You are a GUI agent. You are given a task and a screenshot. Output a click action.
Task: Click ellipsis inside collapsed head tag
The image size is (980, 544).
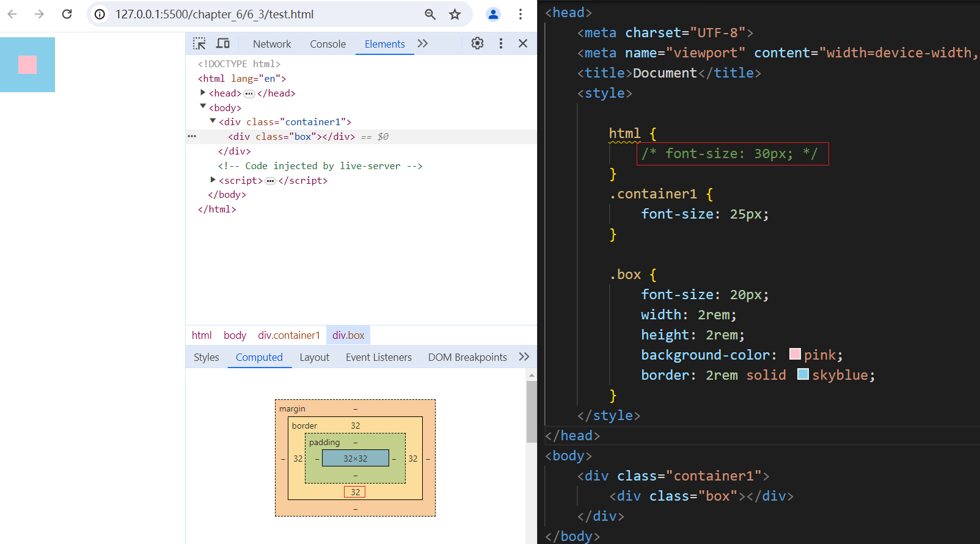tap(249, 93)
